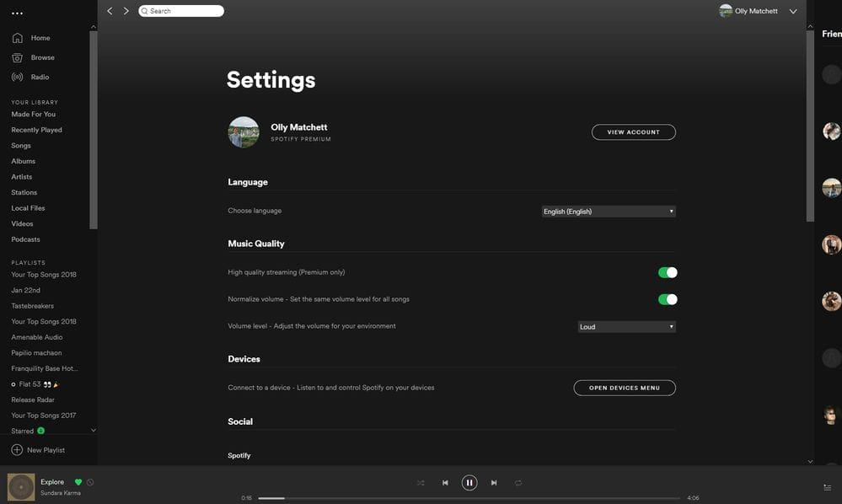The image size is (842, 504).
Task: Navigate back using the arrow icon
Action: tap(108, 10)
